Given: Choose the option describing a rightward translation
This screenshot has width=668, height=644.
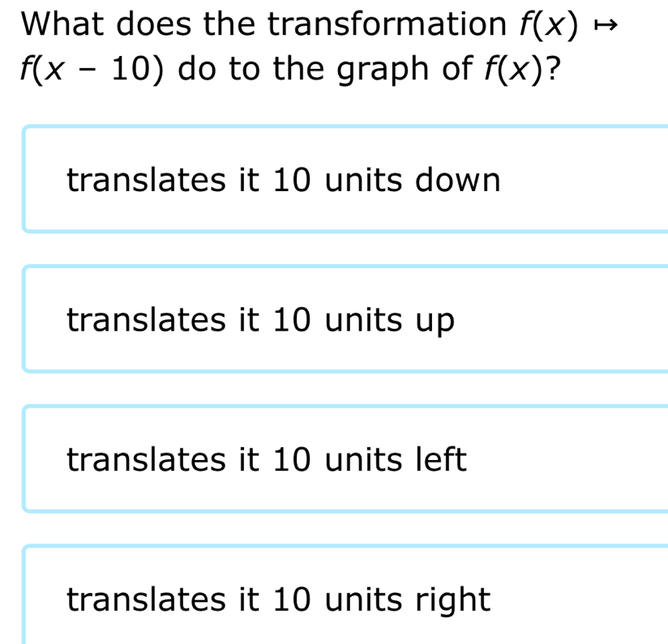Looking at the screenshot, I should point(345,595).
